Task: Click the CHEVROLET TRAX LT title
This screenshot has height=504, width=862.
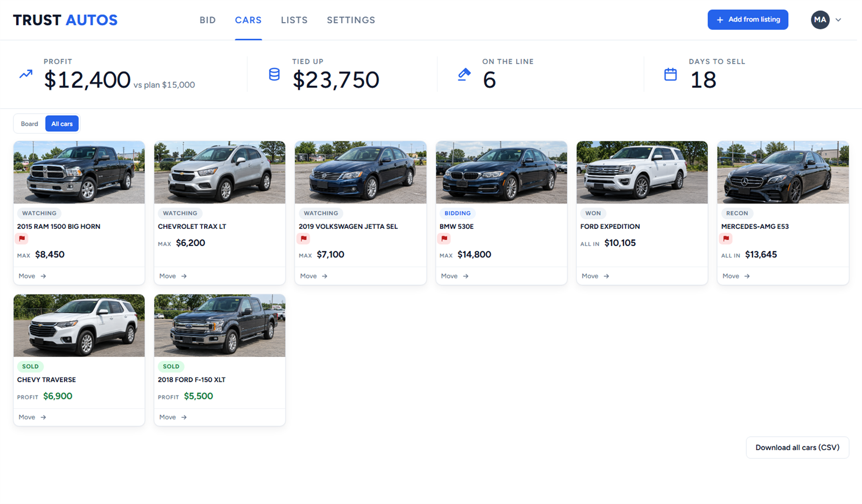Action: tap(192, 227)
